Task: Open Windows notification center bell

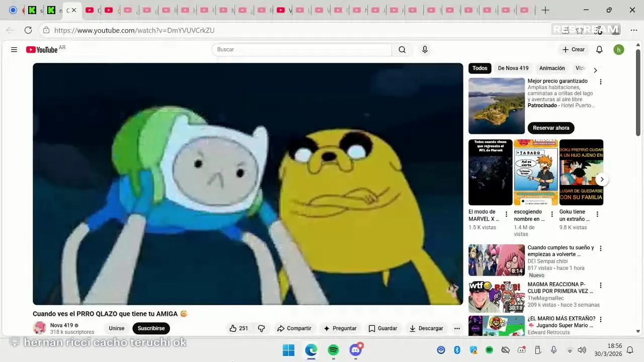Action: click(630, 350)
